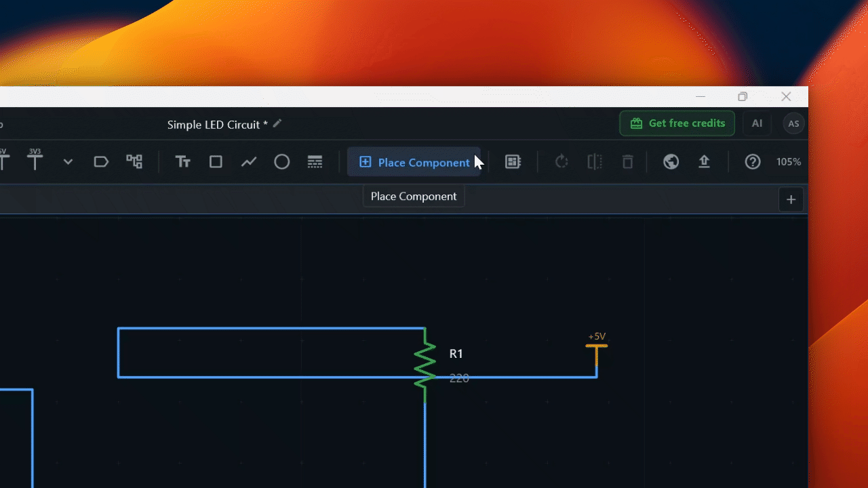Viewport: 868px width, 488px height.
Task: Click the restore window button
Action: pos(743,97)
